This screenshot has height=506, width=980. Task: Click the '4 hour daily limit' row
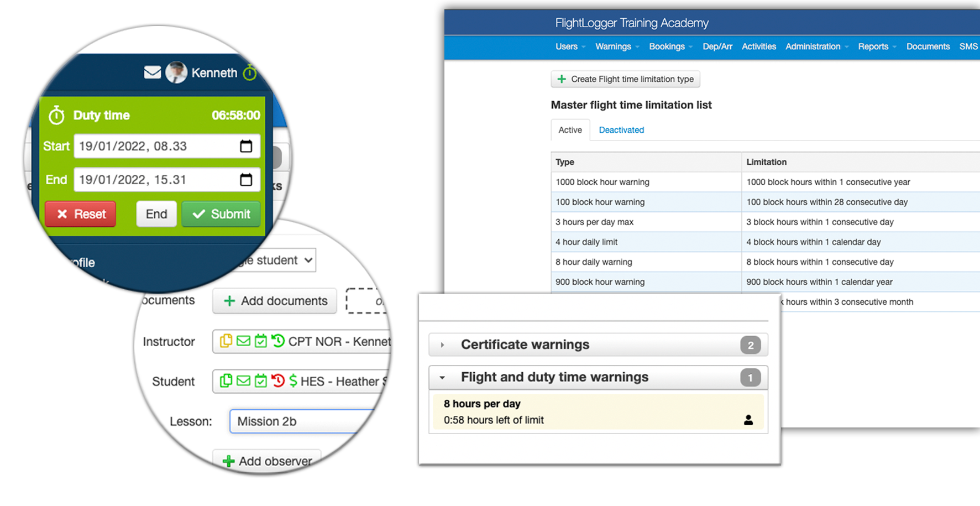point(766,242)
